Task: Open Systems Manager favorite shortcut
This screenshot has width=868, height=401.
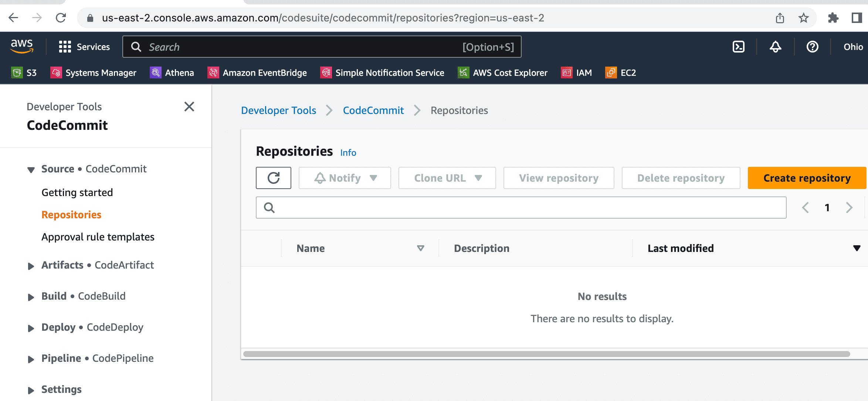Action: coord(93,73)
